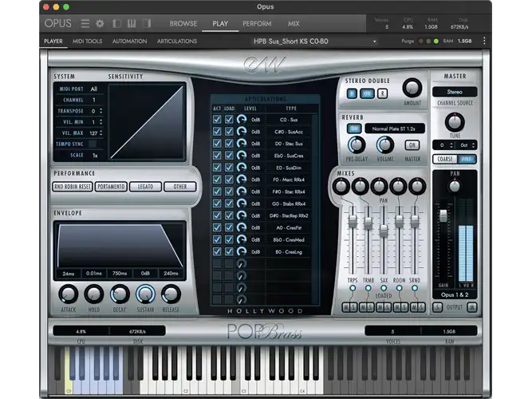Open the Stereo channel source dropdown
Screen dimensions: 532x399
click(x=455, y=92)
